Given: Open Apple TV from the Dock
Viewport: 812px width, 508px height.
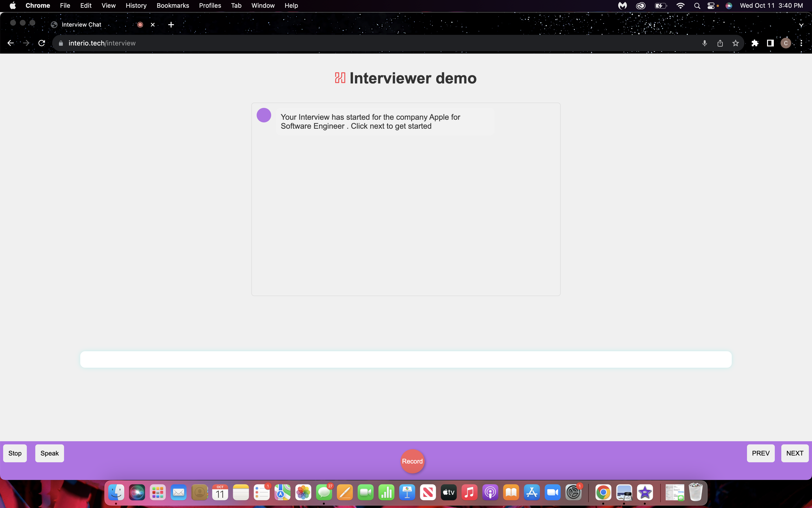Looking at the screenshot, I should pyautogui.click(x=449, y=493).
